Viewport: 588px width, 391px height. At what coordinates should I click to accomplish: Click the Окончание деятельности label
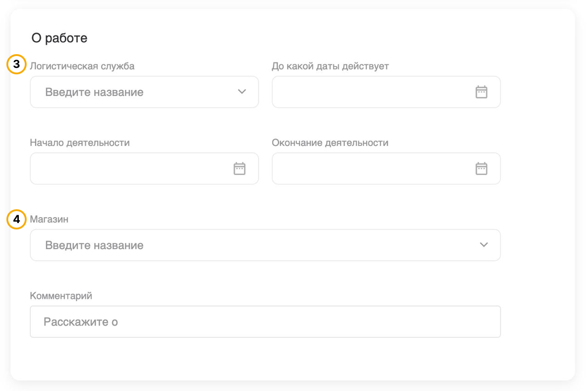click(x=330, y=143)
